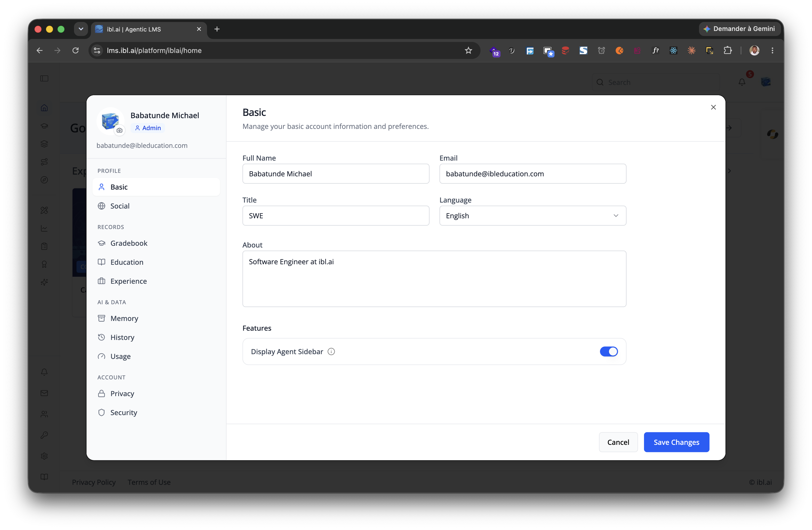Screen dimensions: 812x530
Task: Open the React DevTools extension icon
Action: (x=673, y=50)
